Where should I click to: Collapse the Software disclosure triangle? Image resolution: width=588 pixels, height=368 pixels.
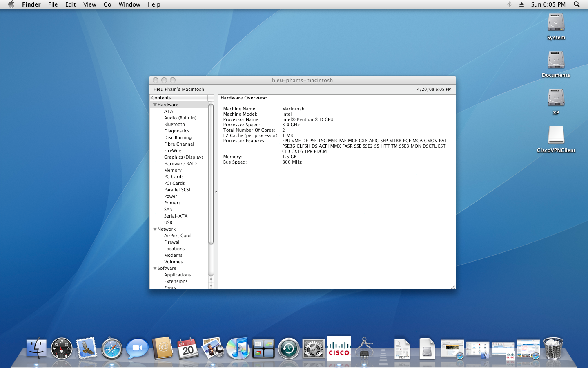(155, 268)
